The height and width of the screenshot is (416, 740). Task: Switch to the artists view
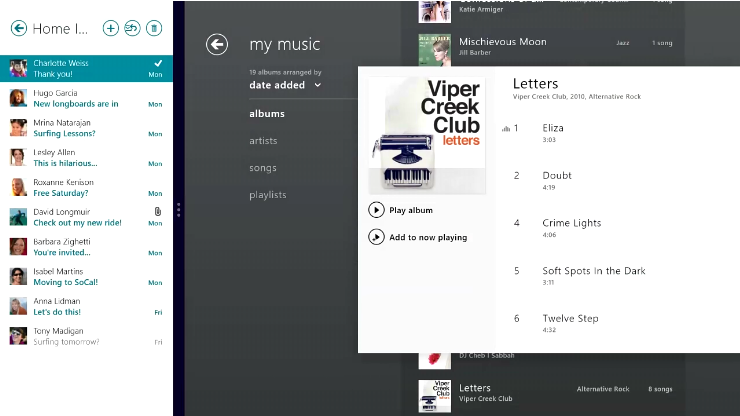(x=263, y=141)
